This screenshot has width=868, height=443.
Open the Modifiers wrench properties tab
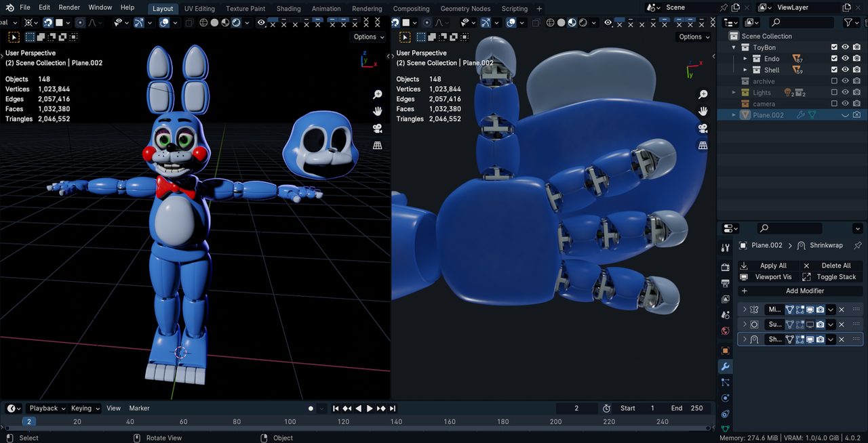coord(726,366)
